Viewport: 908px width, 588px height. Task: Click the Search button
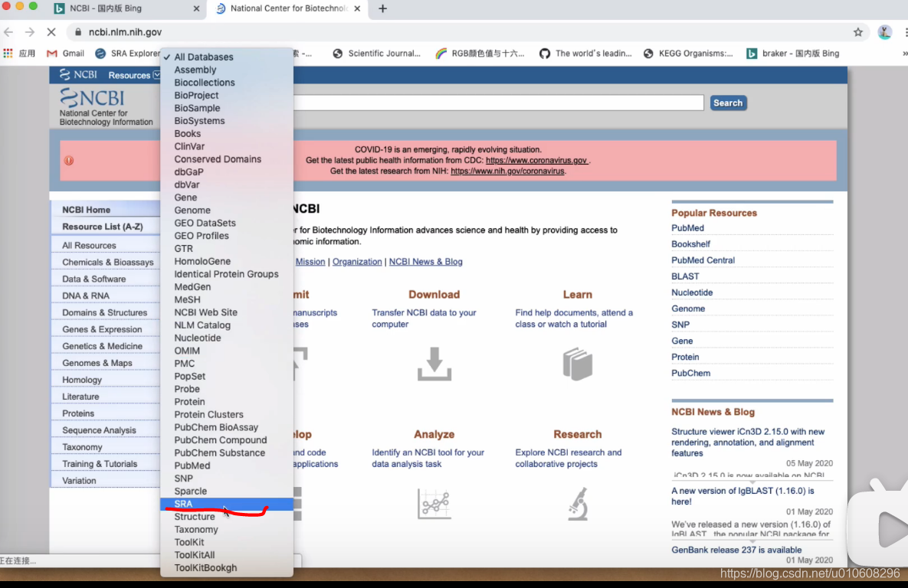tap(728, 103)
